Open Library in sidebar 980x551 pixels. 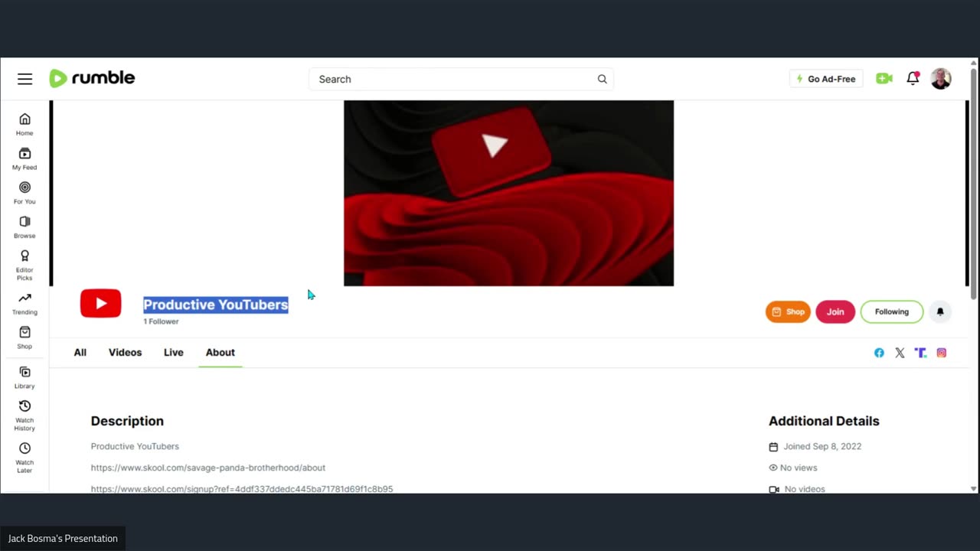coord(24,377)
